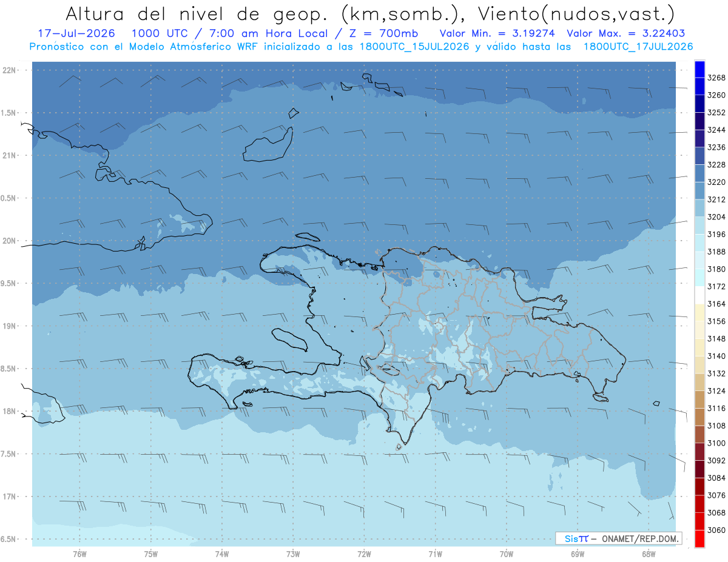Click the '17N' latitude label
Screen dimensions: 728x562
8,497
